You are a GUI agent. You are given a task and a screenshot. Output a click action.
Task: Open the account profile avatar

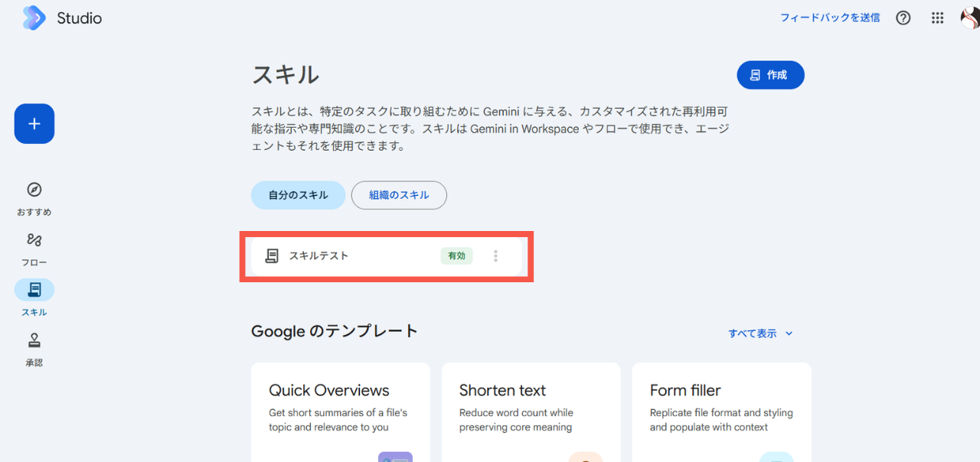point(970,18)
